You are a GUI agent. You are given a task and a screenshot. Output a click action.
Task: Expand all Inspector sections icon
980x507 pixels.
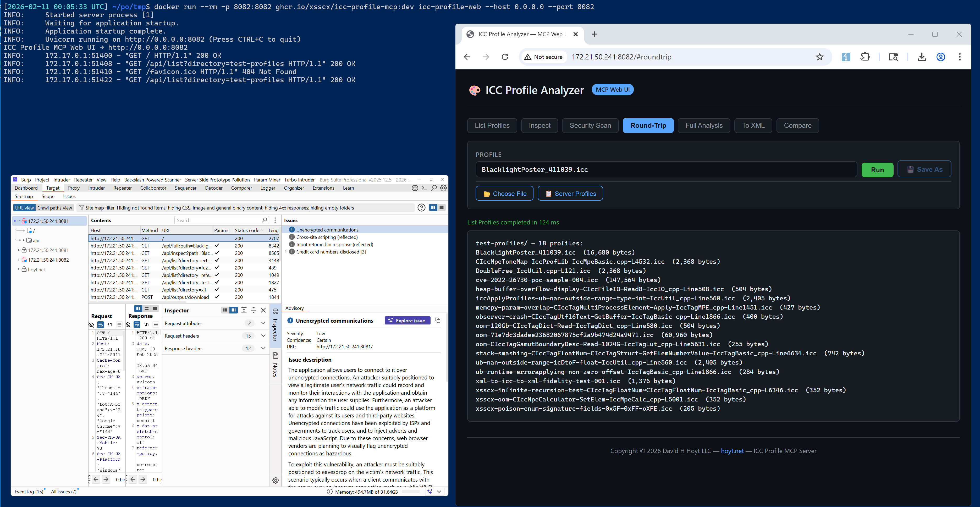coord(244,310)
